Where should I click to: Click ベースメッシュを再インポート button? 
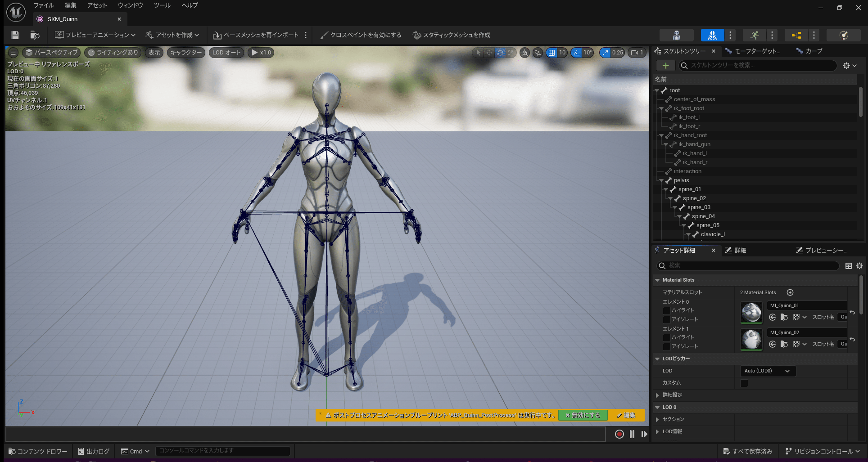click(x=256, y=35)
